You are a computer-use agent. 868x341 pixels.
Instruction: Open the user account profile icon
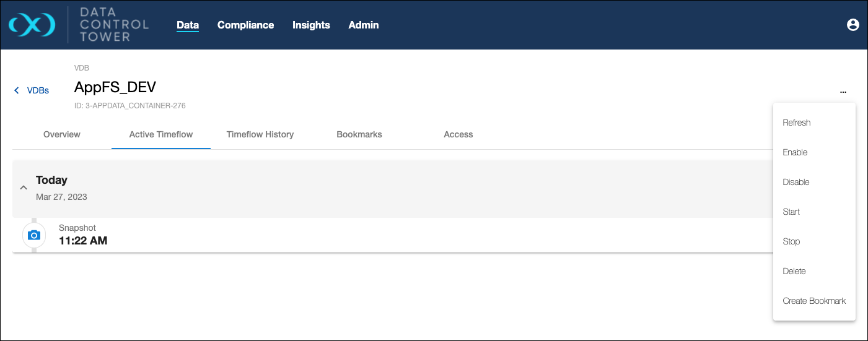[x=853, y=25]
